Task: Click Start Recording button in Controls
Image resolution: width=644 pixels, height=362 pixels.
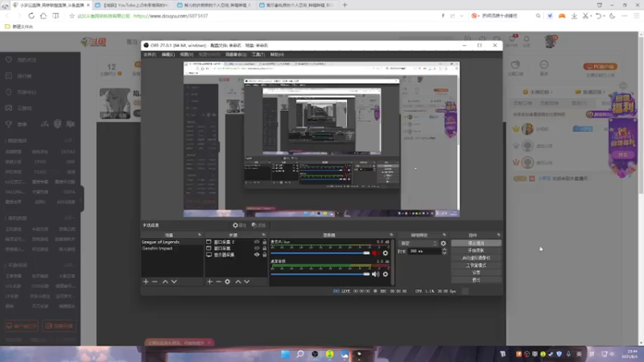Action: (476, 250)
